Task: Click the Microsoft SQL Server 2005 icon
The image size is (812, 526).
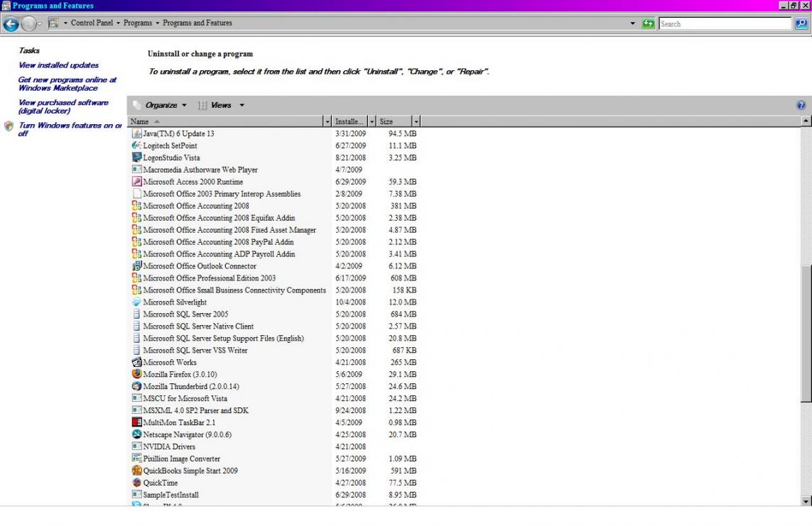Action: click(x=136, y=314)
